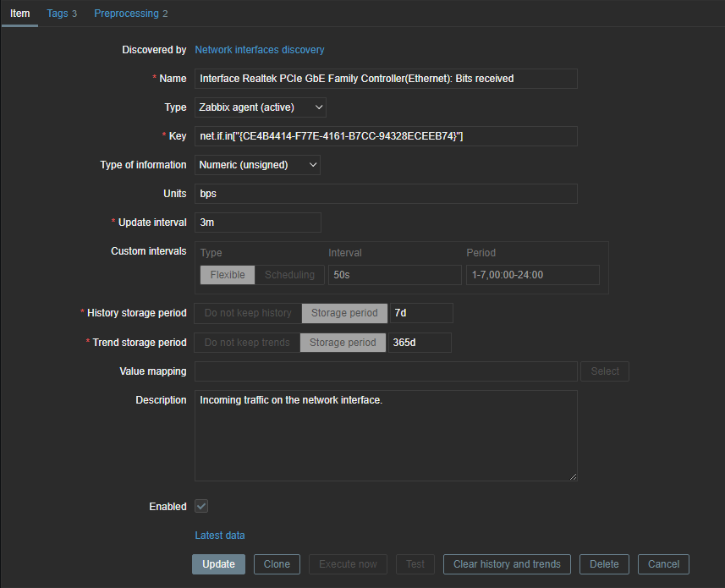This screenshot has height=588, width=725.
Task: Click into the Key input field
Action: (386, 136)
